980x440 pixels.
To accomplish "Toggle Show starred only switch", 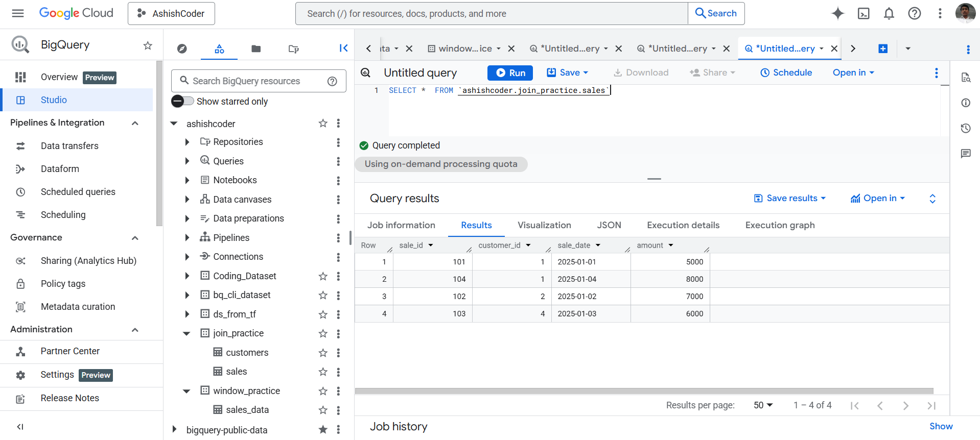I will pyautogui.click(x=183, y=101).
